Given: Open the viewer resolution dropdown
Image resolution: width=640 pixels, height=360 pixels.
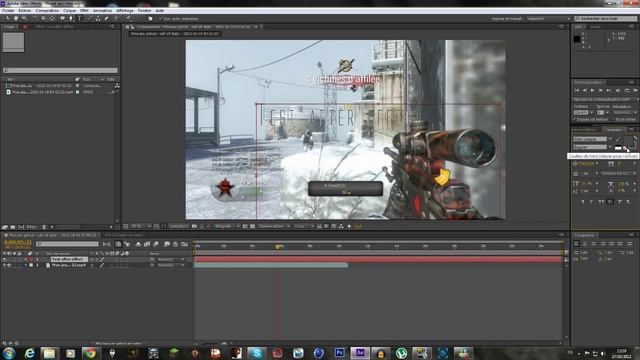Looking at the screenshot, I should click(227, 226).
